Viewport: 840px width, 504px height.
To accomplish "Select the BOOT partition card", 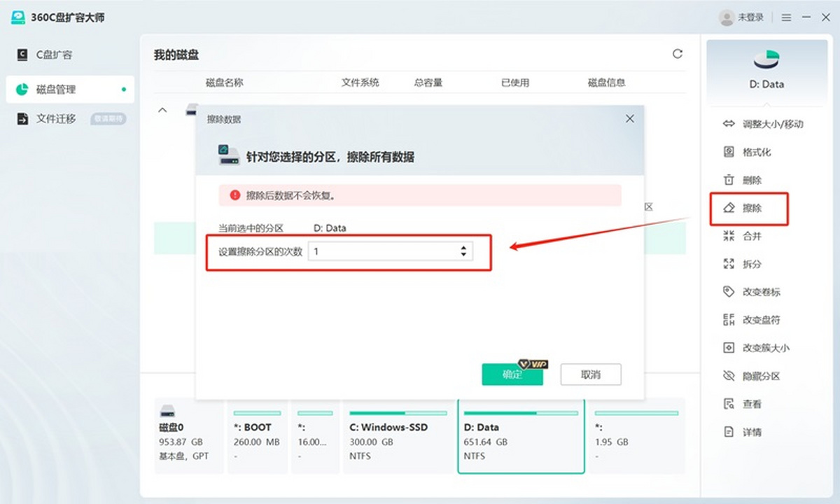I will 257,436.
